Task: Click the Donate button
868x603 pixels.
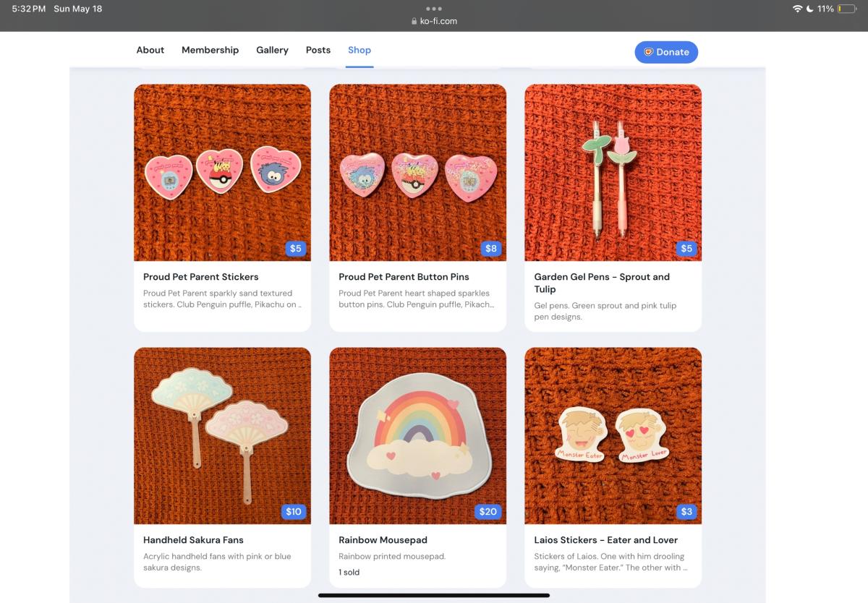Action: (x=666, y=52)
